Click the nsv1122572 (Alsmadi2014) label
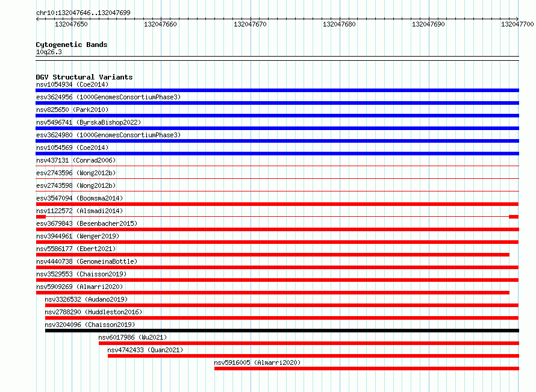 coord(79,211)
